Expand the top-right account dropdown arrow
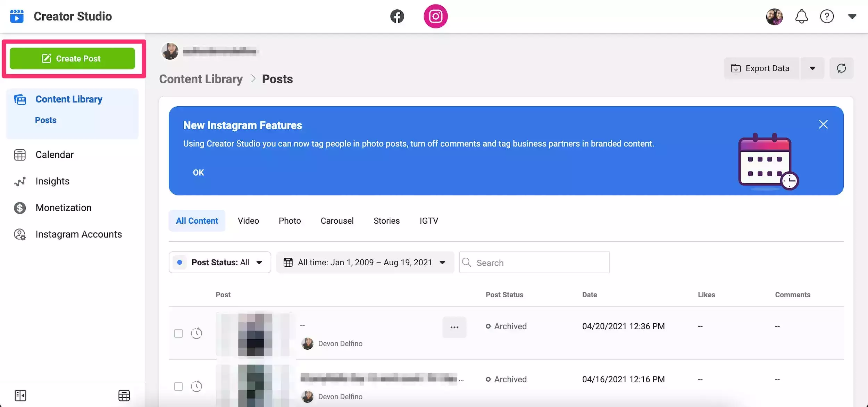868x407 pixels. pyautogui.click(x=852, y=16)
